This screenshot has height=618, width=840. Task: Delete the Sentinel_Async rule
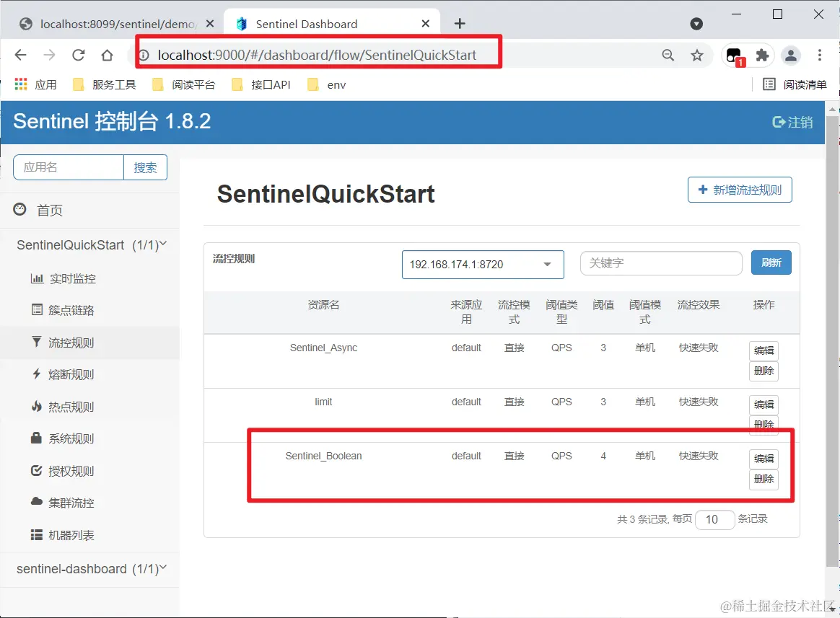coord(764,371)
